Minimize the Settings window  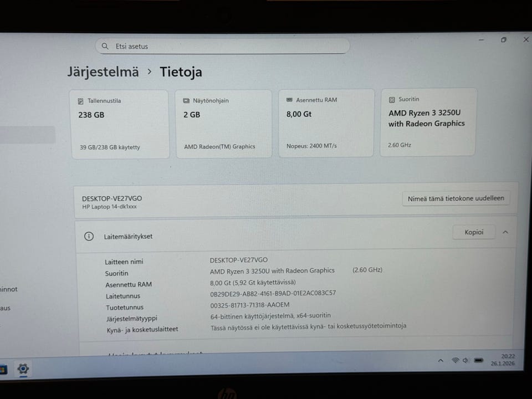tap(481, 40)
